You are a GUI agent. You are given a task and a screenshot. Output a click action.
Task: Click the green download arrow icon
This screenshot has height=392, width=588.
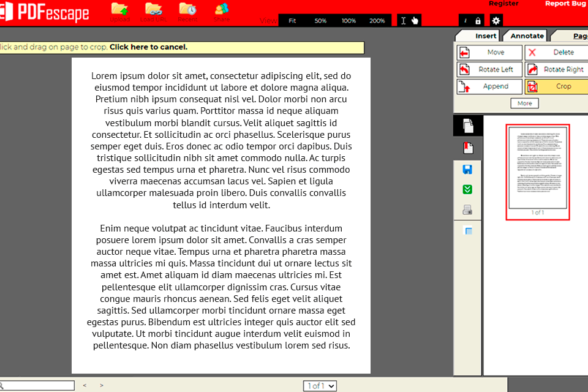467,190
